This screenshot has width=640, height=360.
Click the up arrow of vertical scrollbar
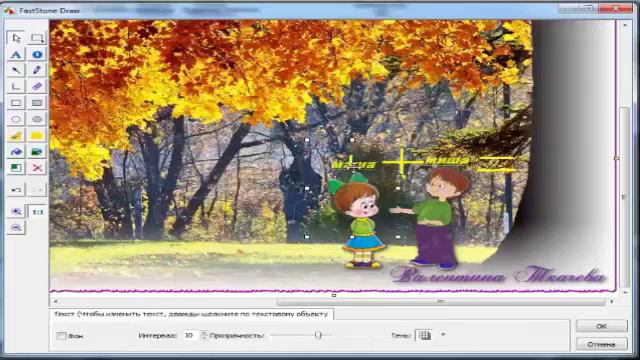tap(624, 25)
